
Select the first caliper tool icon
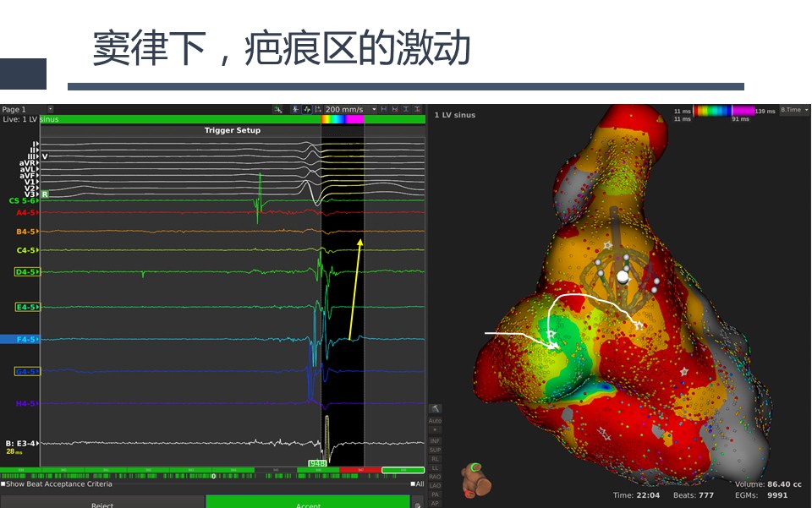pyautogui.click(x=384, y=109)
